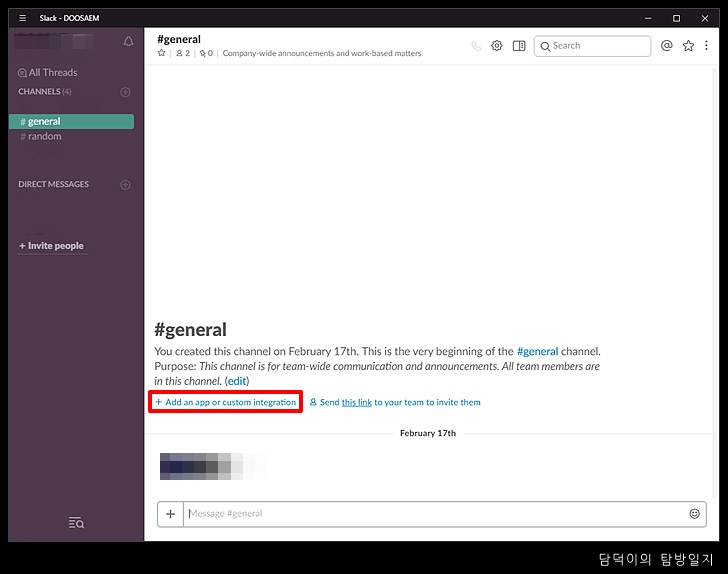Select the general channel in sidebar
Image resolution: width=728 pixels, height=574 pixels.
pos(72,122)
